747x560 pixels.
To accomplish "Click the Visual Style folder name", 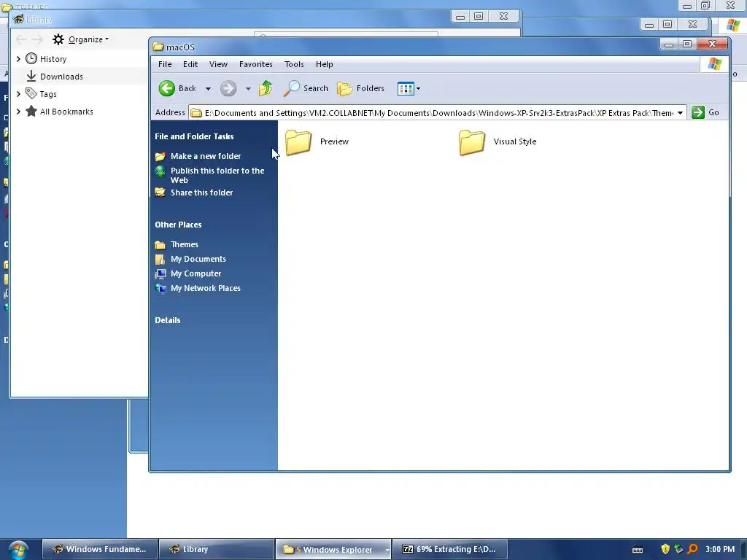I will [x=515, y=141].
